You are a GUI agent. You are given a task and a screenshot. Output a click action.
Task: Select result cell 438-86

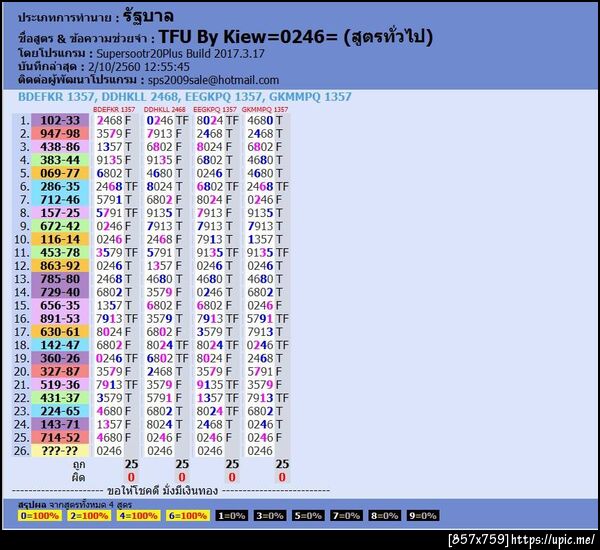tap(60, 147)
